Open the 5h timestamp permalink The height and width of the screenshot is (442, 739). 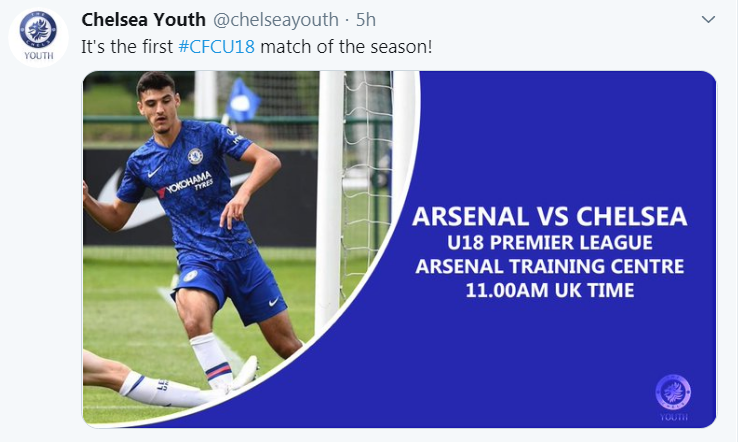(x=366, y=20)
